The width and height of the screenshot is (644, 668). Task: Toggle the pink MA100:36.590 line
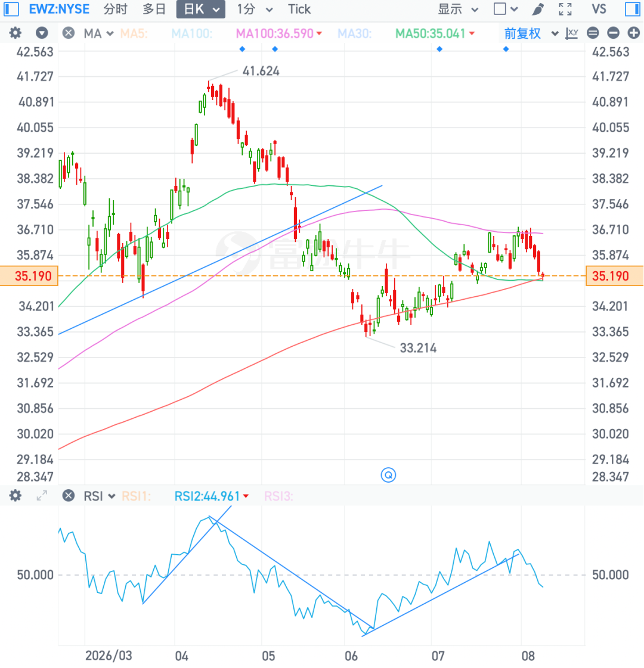coord(278,33)
